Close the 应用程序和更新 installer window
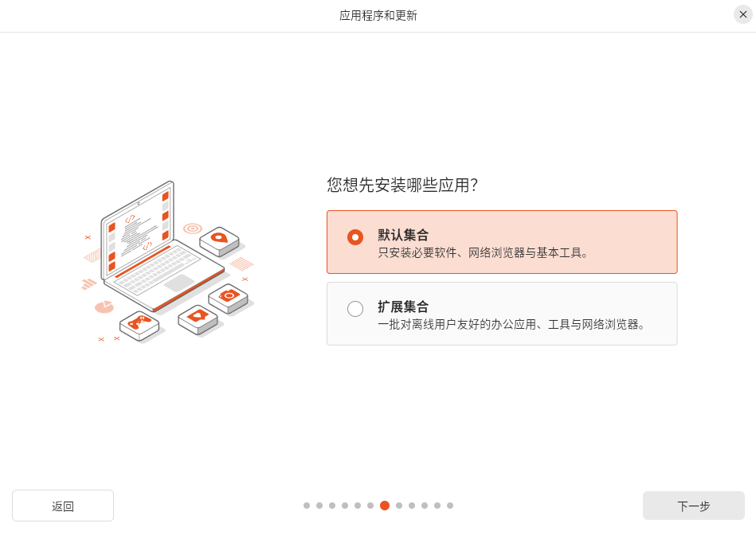The image size is (756, 535). click(743, 14)
